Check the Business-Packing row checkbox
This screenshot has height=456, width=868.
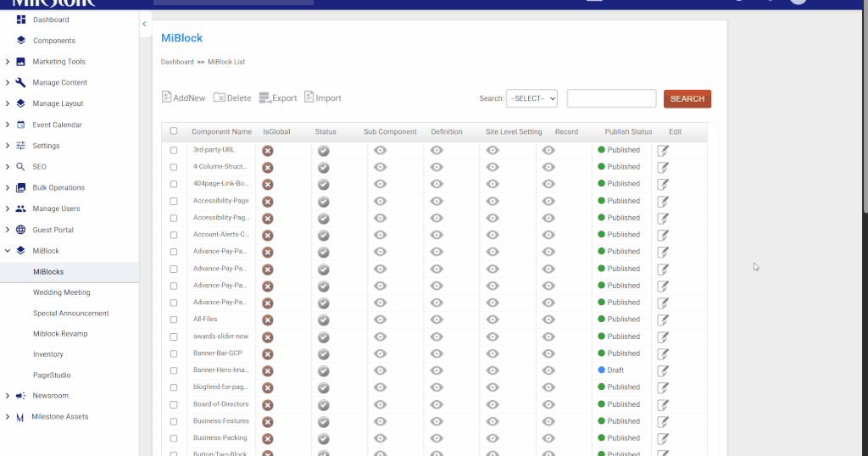pyautogui.click(x=174, y=438)
